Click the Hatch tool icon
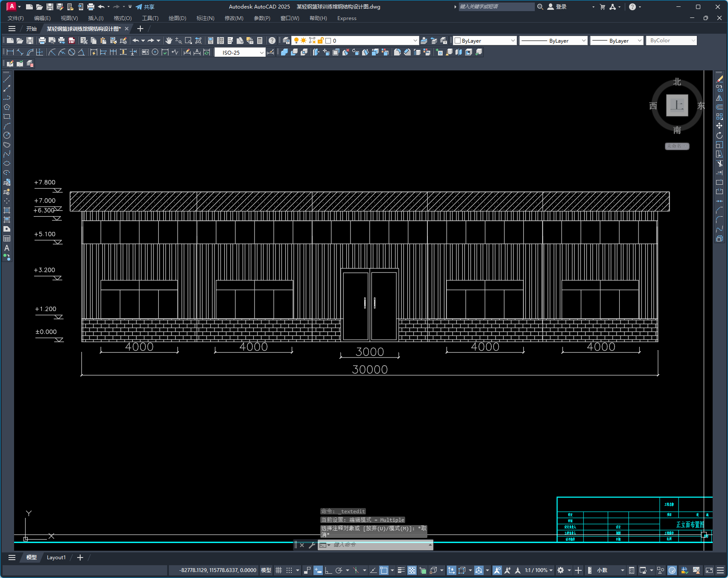728x578 pixels. click(x=7, y=210)
